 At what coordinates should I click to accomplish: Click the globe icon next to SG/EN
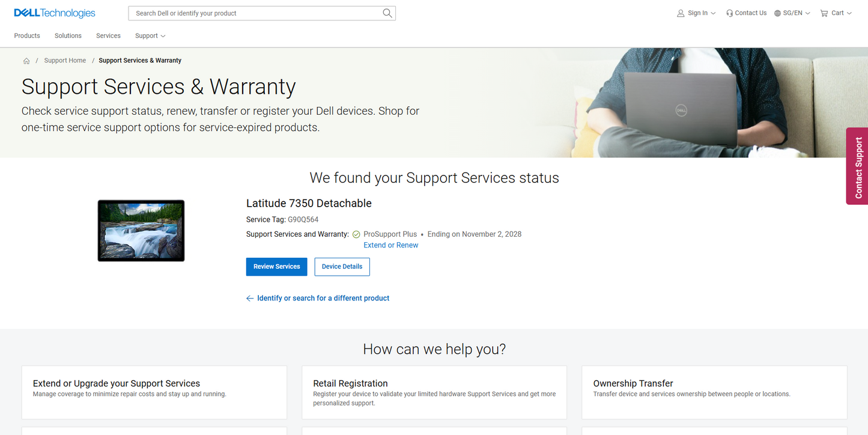pos(777,13)
